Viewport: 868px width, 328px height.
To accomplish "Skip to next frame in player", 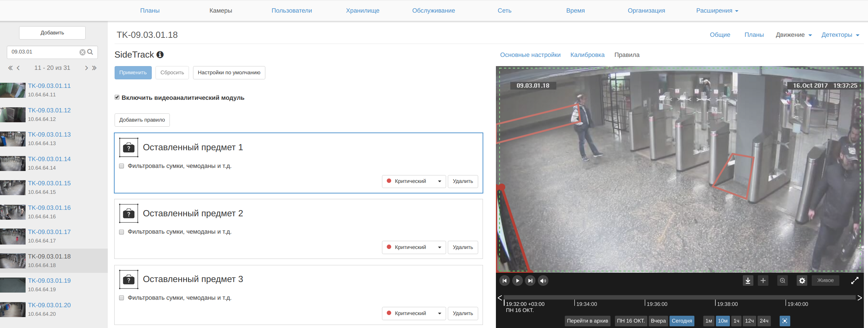I will (530, 281).
